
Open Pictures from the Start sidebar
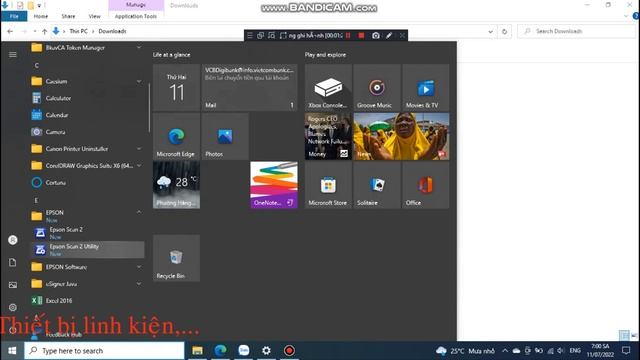[13, 285]
